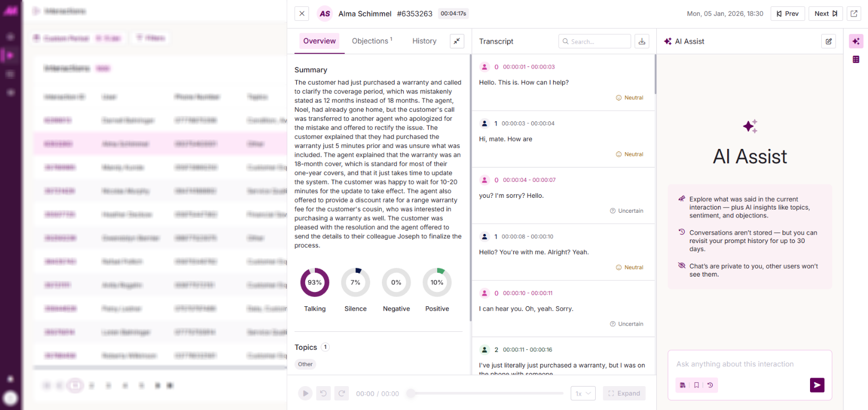The height and width of the screenshot is (410, 868).
Task: Switch to the History tab
Action: 424,41
